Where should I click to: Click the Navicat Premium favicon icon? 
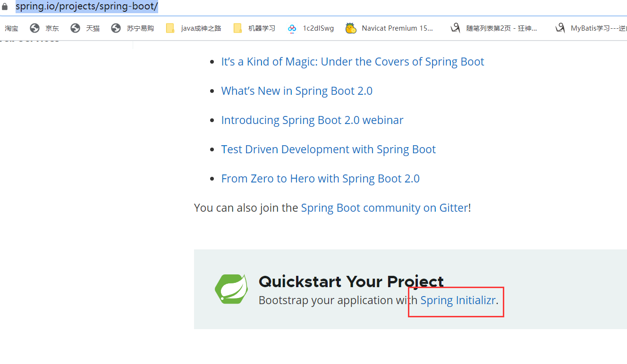[x=351, y=28]
